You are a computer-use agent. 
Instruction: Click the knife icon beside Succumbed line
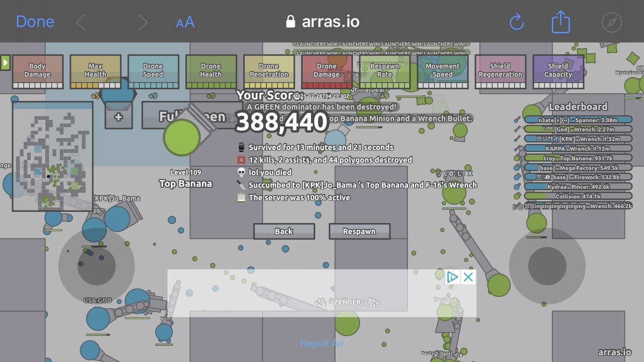[x=241, y=185]
